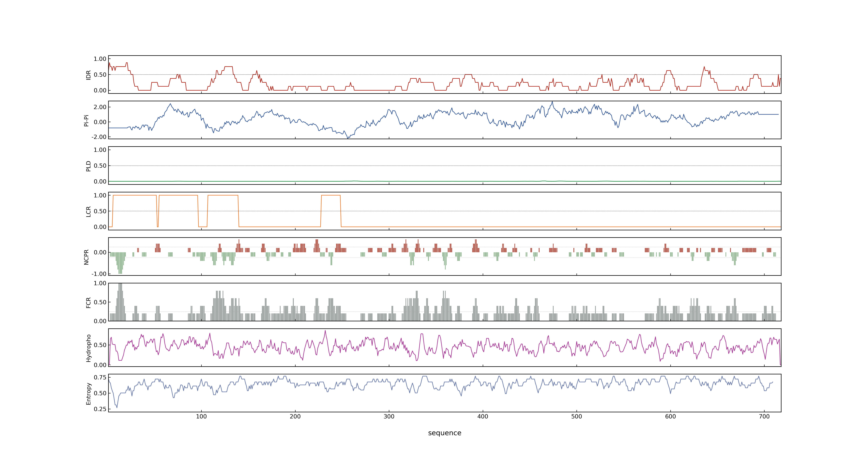Click the 1.00 tick on PLD axis

[x=100, y=150]
